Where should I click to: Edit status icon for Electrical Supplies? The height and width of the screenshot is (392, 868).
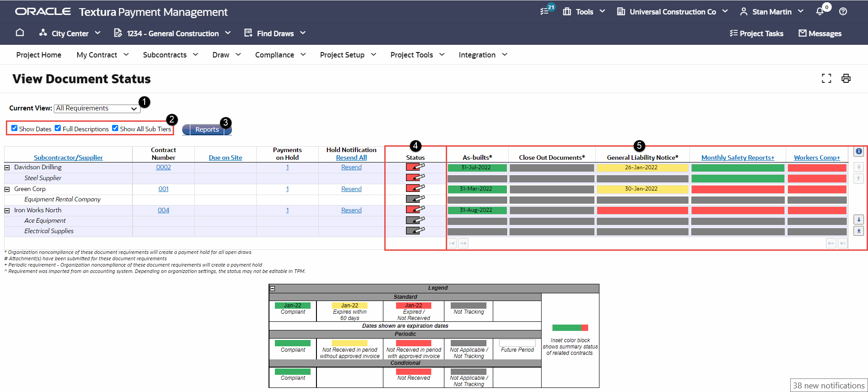[415, 230]
